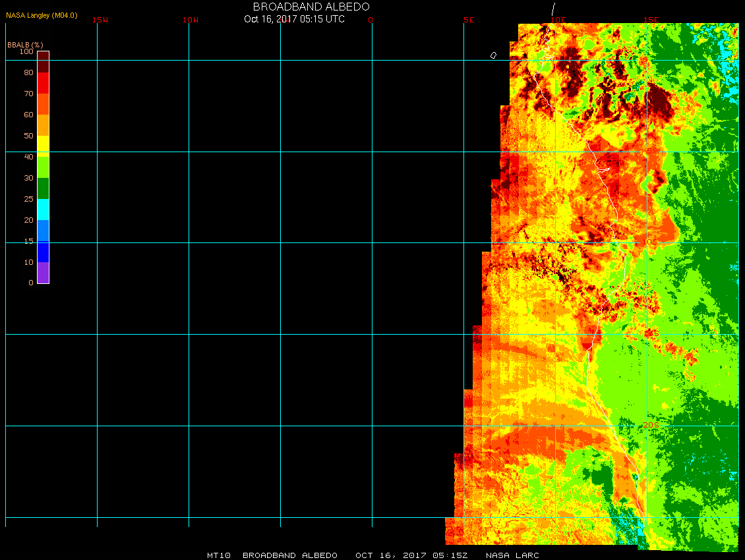The width and height of the screenshot is (745, 560).
Task: Click the purple swatch in the albedo color bar
Action: [43, 273]
